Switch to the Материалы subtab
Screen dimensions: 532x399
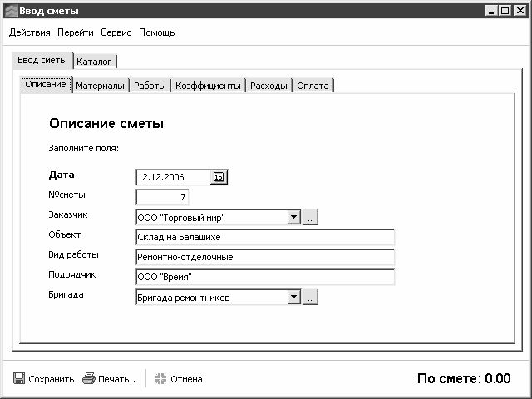[100, 86]
